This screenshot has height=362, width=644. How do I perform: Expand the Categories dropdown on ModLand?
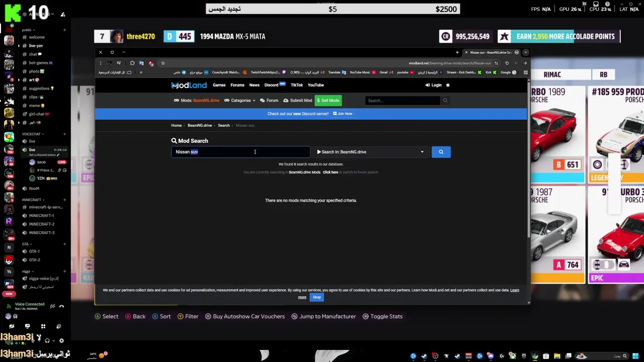coord(239,101)
